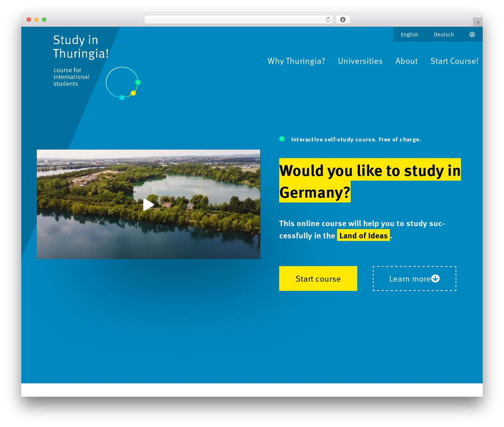Click the Land of Ideas highlighted text
The height and width of the screenshot is (427, 504).
point(363,236)
